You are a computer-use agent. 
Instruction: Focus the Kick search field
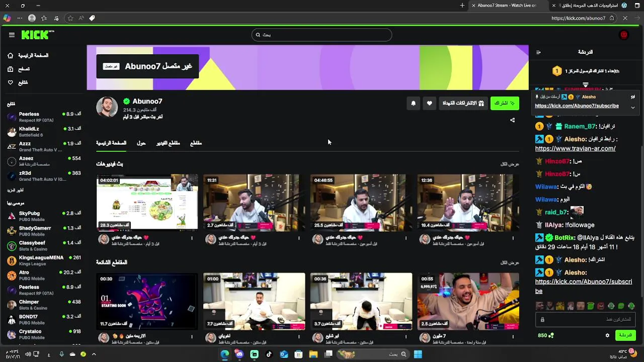click(x=321, y=35)
